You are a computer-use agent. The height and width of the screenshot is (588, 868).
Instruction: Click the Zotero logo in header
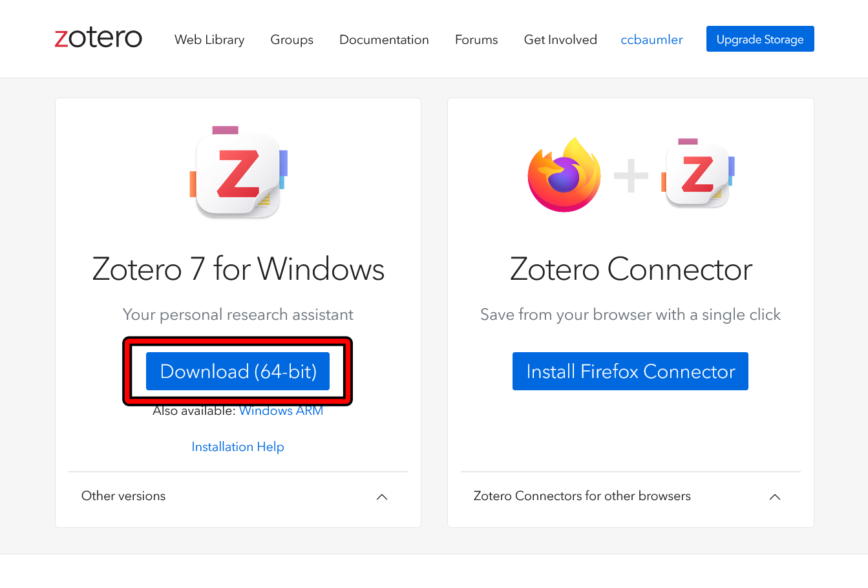pos(98,39)
